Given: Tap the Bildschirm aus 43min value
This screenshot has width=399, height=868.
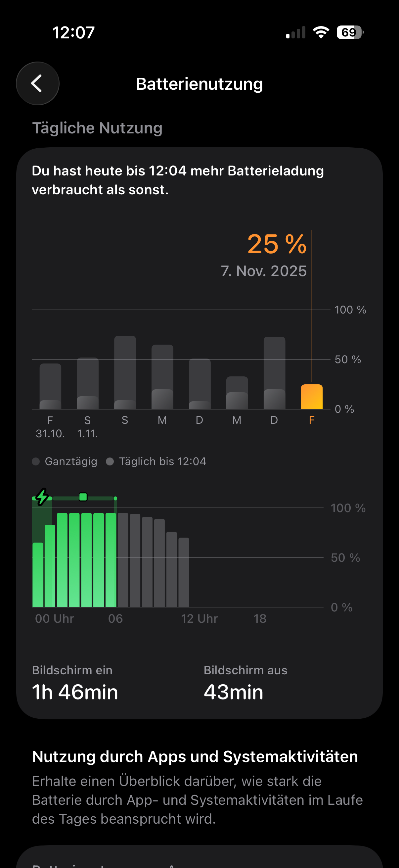Looking at the screenshot, I should pos(233,692).
